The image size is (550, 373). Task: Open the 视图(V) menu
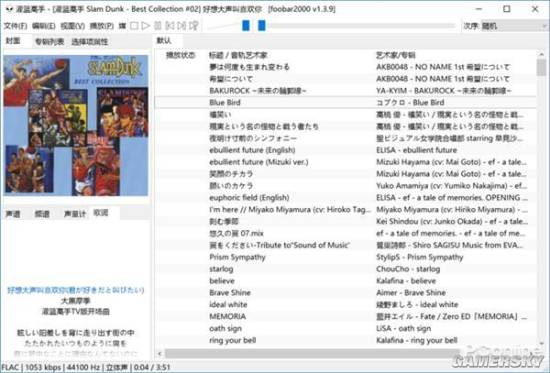73,26
